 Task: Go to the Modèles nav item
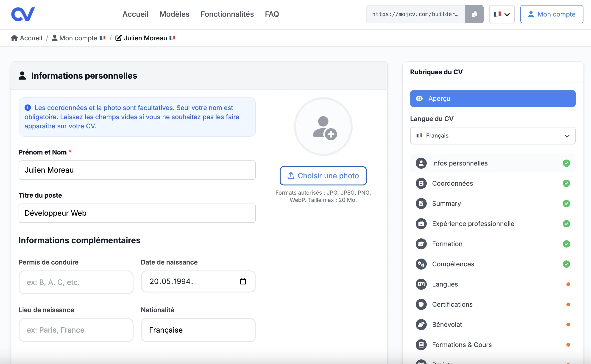tap(174, 14)
